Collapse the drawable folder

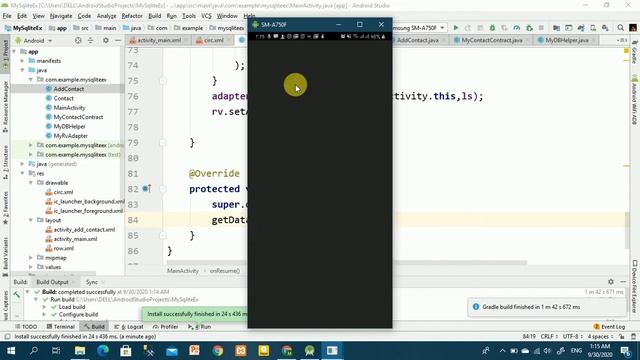pos(31,183)
